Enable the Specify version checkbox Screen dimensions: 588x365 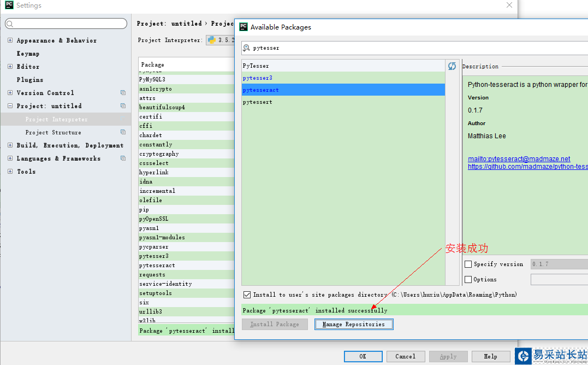tap(468, 264)
